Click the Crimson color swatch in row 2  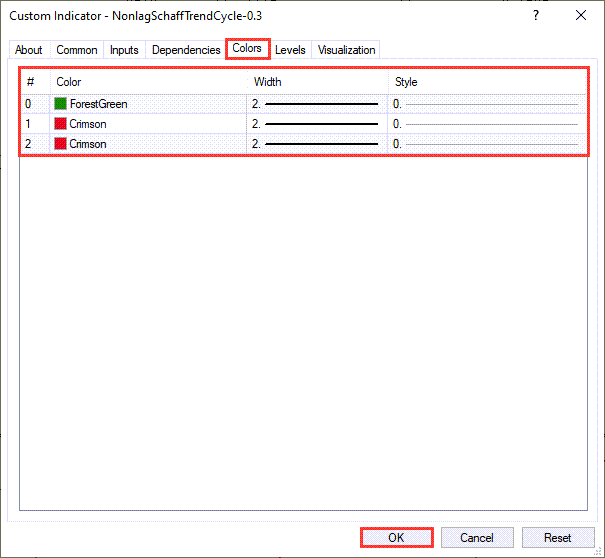(x=61, y=144)
